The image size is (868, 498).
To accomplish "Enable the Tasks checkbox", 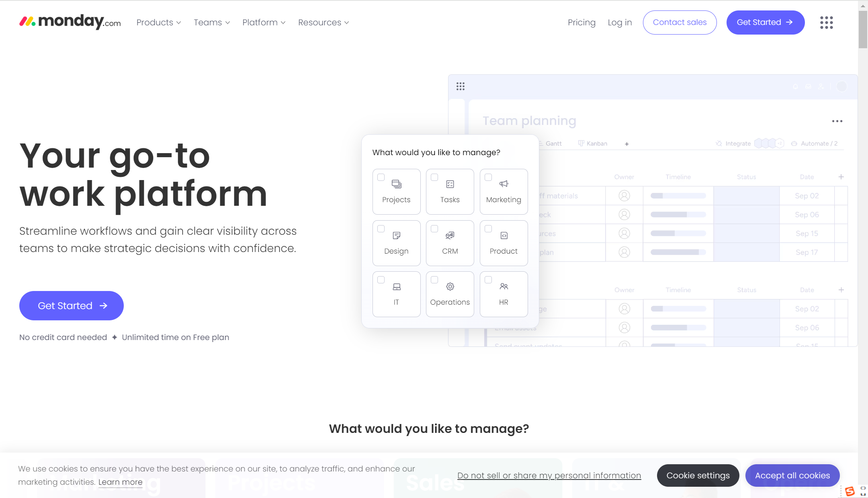I will [434, 177].
